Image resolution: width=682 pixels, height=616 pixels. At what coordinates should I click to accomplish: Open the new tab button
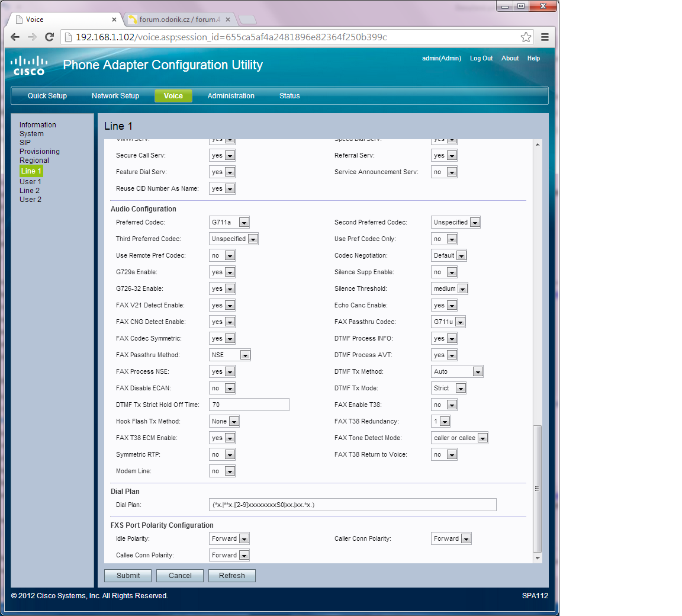[247, 20]
